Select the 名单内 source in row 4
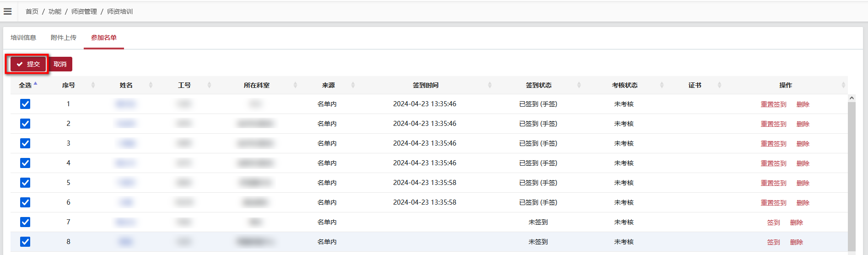The height and width of the screenshot is (255, 868). pos(327,163)
